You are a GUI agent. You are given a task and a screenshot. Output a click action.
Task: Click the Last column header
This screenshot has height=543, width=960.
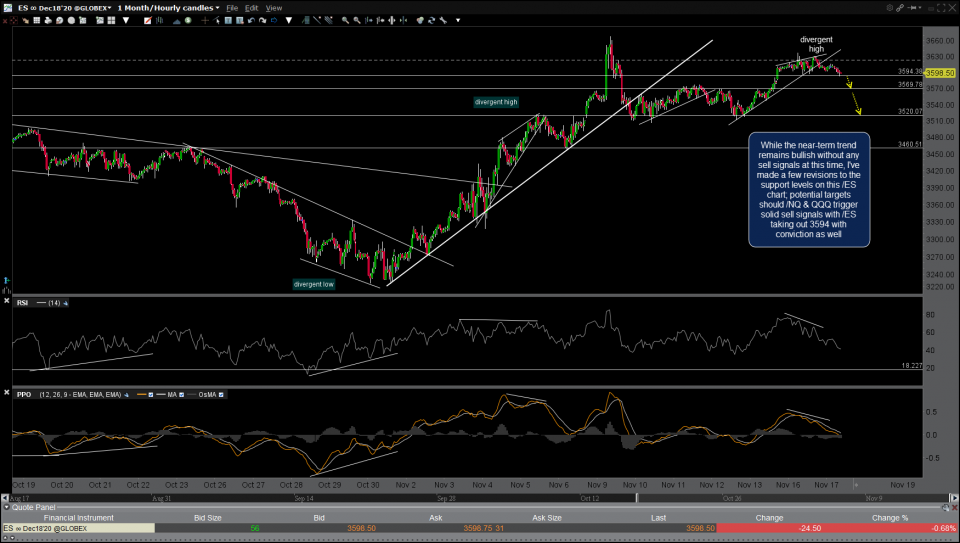[x=658, y=518]
